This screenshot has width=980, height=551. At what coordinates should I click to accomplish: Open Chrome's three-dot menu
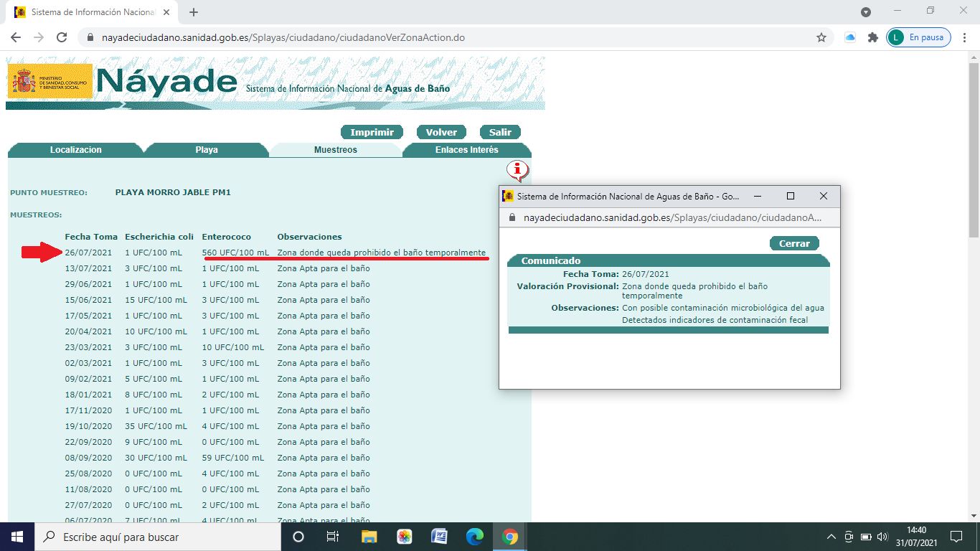[964, 37]
